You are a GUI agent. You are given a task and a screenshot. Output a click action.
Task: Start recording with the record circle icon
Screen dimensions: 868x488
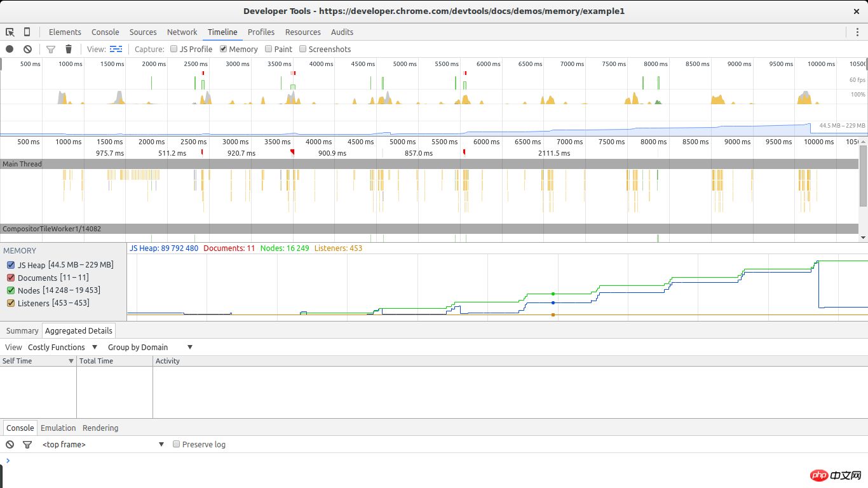tap(10, 49)
